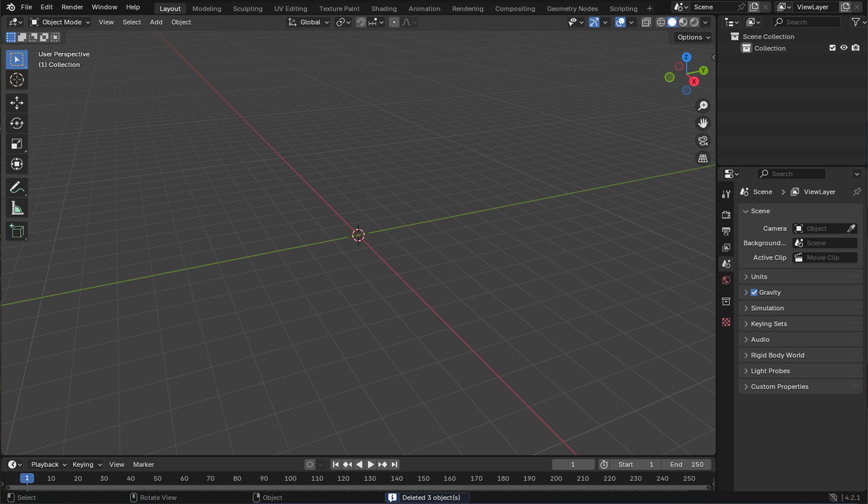The height and width of the screenshot is (504, 868).
Task: Switch to rendered viewport shading
Action: (694, 22)
